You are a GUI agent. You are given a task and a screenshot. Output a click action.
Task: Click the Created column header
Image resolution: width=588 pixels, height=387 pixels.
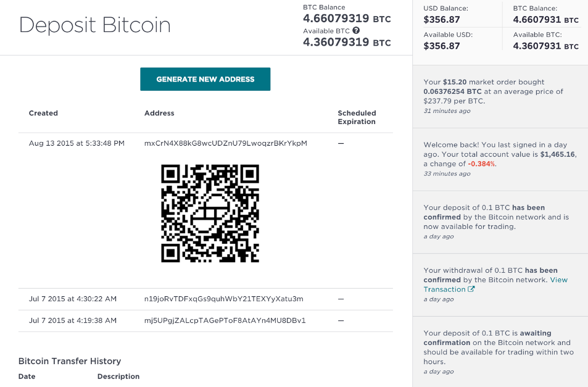43,113
